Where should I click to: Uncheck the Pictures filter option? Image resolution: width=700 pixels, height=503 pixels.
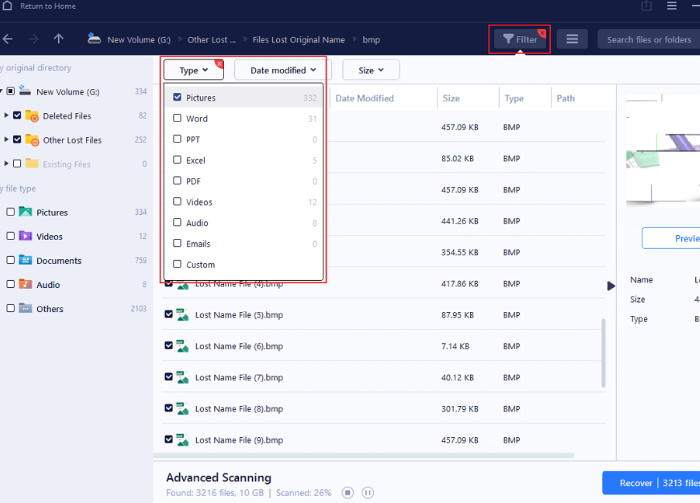(x=178, y=98)
